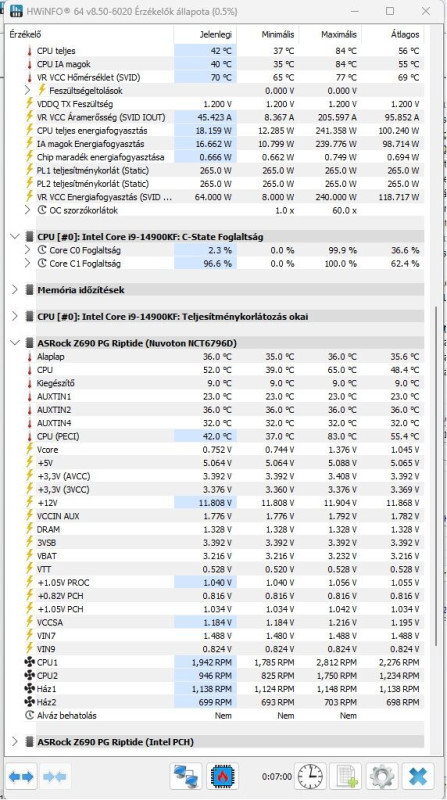Collapse ASRock Z690 Nuvoton NCT6796D section
This screenshot has height=800, width=447.
pyautogui.click(x=15, y=343)
